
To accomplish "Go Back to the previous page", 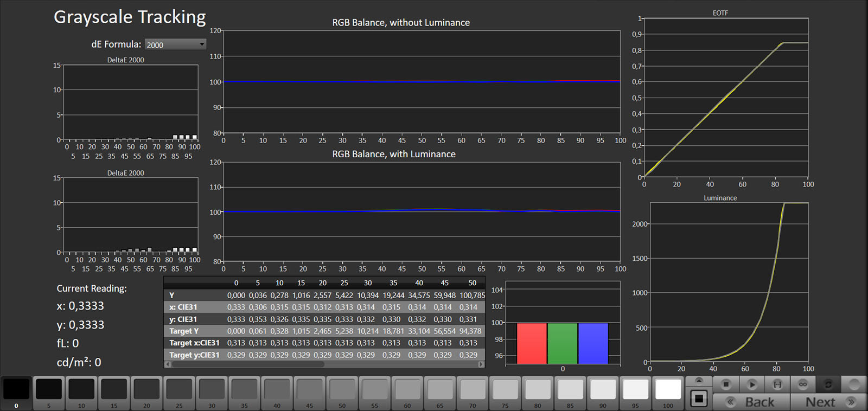I will pos(751,402).
